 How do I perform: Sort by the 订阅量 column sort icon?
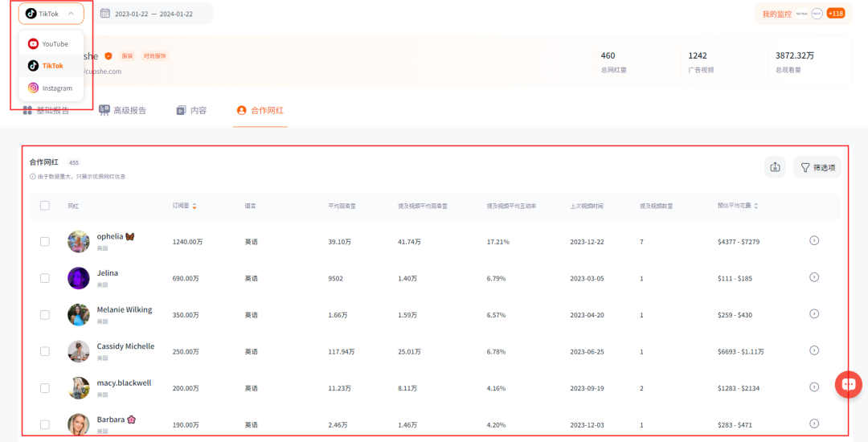194,207
